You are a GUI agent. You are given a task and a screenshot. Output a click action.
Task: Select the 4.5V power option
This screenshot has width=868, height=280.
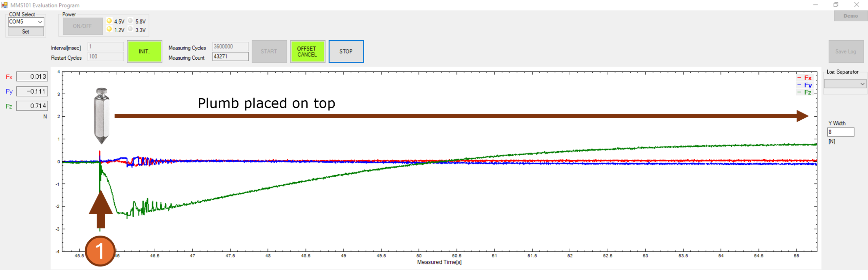click(110, 21)
